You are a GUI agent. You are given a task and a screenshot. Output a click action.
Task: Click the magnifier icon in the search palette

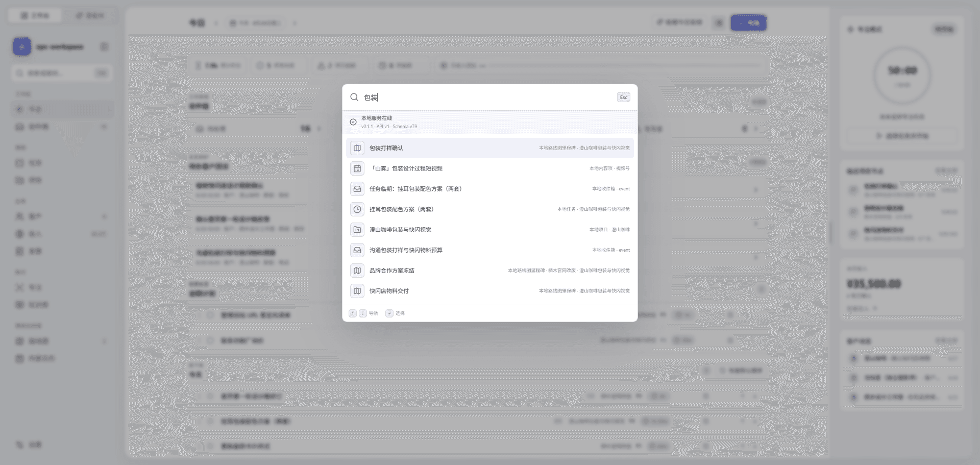click(x=354, y=97)
